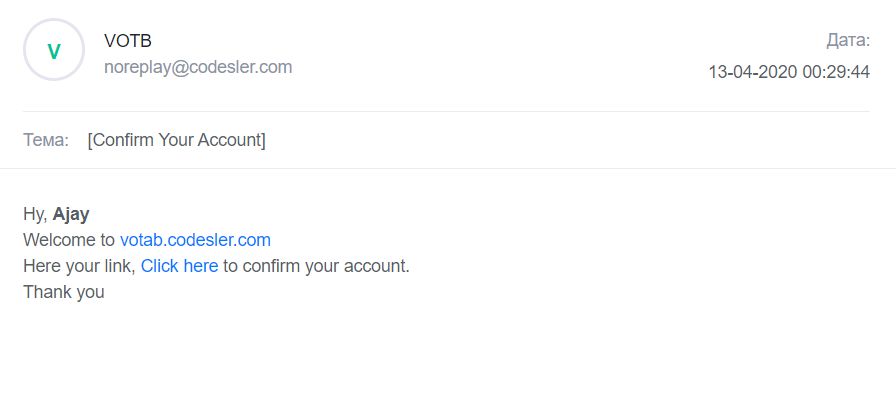Click the noreplay@codesler.com sender address
The width and height of the screenshot is (896, 398).
point(198,67)
